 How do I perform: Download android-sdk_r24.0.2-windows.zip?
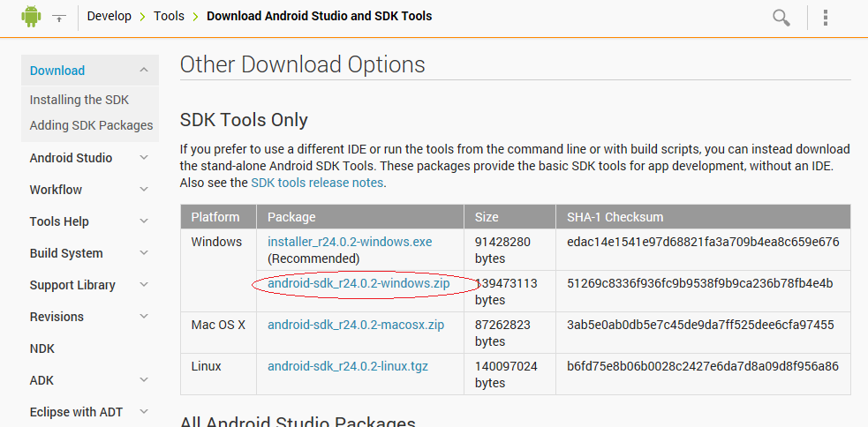point(359,283)
